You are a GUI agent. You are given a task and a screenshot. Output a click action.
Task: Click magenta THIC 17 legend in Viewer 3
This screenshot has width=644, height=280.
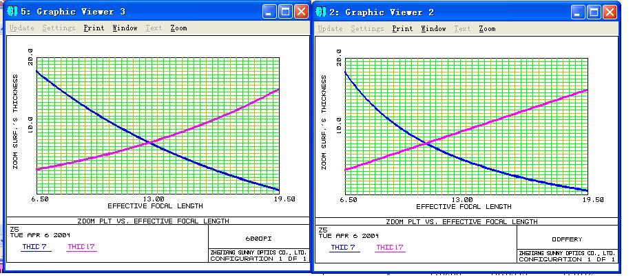pos(81,247)
